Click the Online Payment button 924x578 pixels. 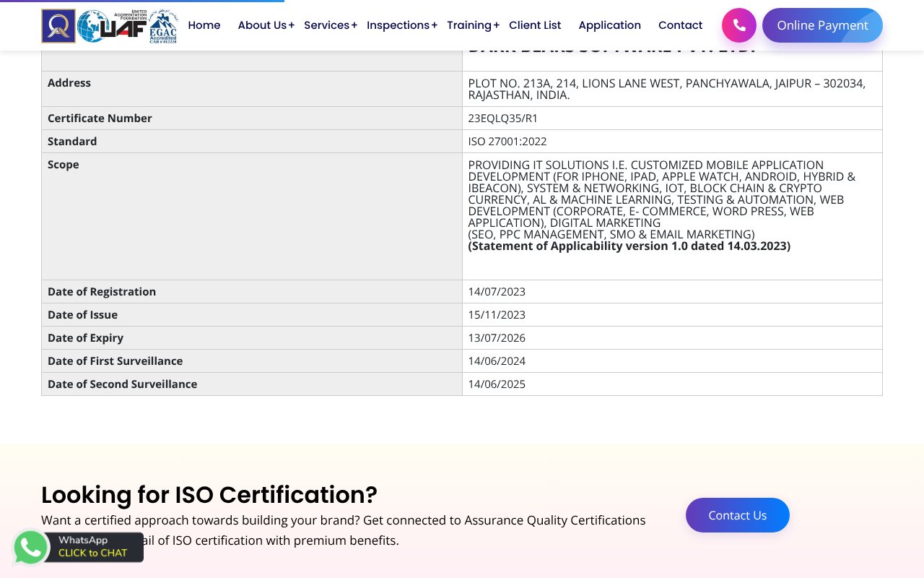[x=822, y=25]
